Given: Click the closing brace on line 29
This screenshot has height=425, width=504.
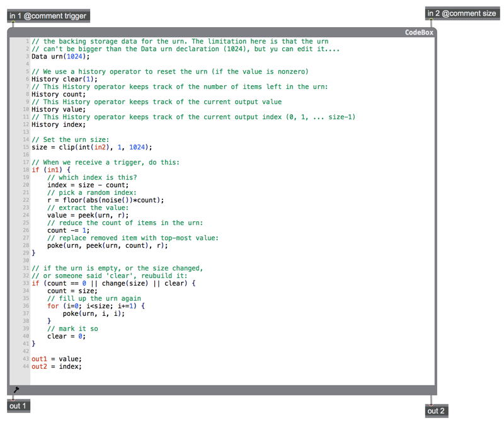Looking at the screenshot, I should (33, 253).
